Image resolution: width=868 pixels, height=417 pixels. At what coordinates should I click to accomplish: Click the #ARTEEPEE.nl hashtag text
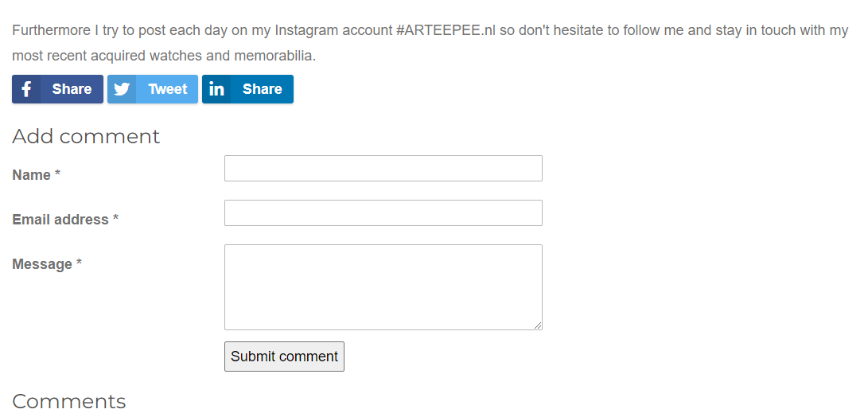[x=446, y=31]
